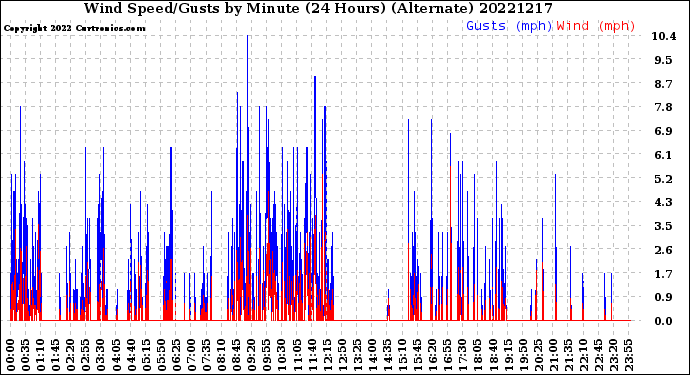Click the 17:30 time axis label

tap(463, 355)
